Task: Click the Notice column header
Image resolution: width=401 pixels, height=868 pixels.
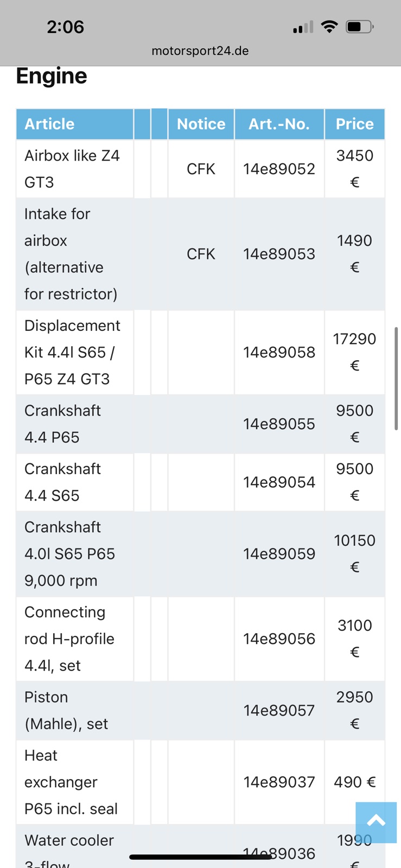Action: [x=201, y=124]
